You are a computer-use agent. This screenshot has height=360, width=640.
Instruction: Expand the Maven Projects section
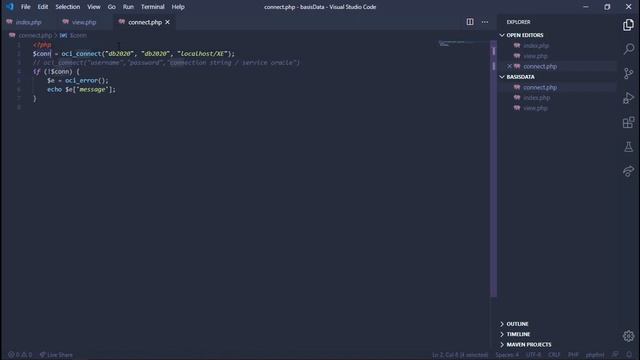pos(502,344)
